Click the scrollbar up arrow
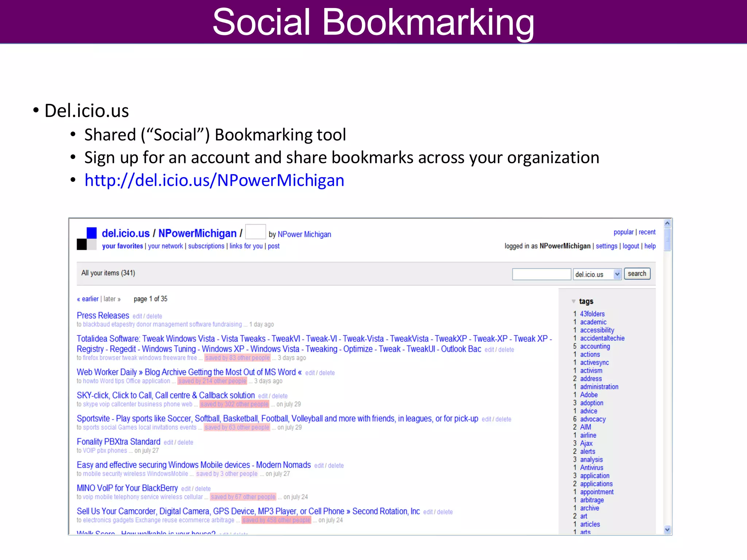 pos(667,223)
